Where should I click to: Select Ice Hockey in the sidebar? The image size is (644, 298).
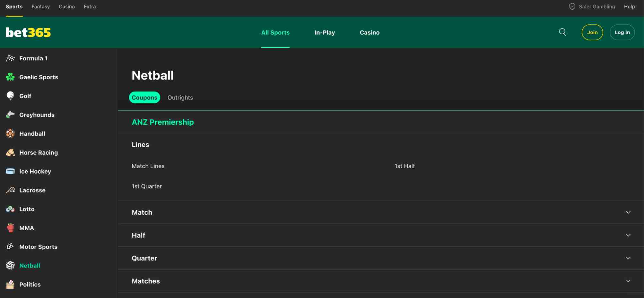point(35,172)
